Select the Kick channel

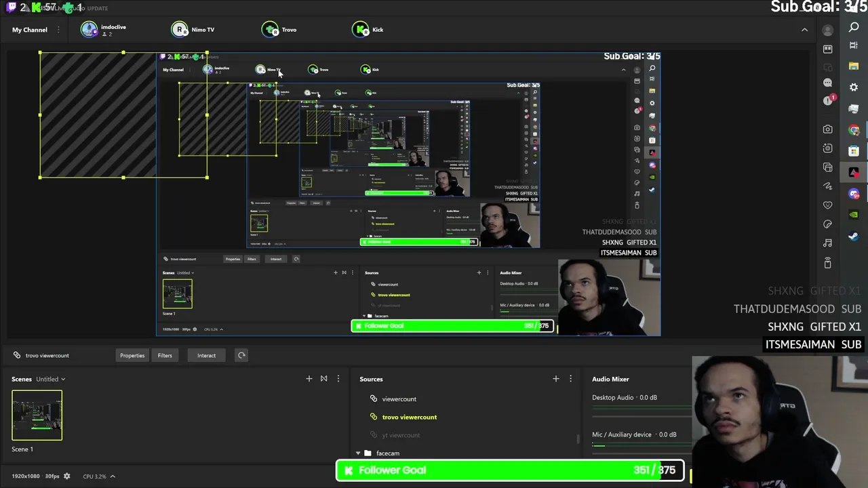click(x=368, y=30)
